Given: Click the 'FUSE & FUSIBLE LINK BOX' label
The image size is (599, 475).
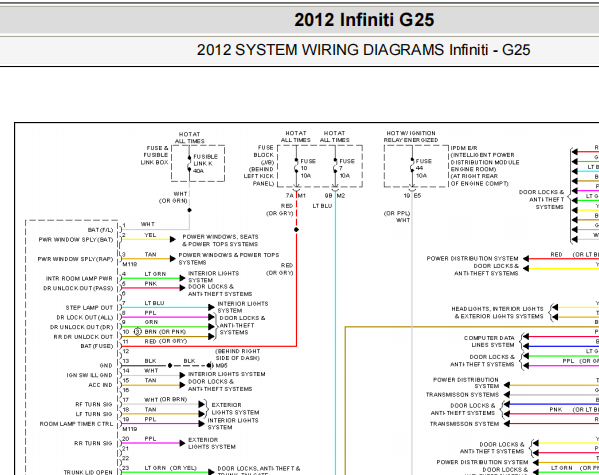Looking at the screenshot, I should click(155, 155).
